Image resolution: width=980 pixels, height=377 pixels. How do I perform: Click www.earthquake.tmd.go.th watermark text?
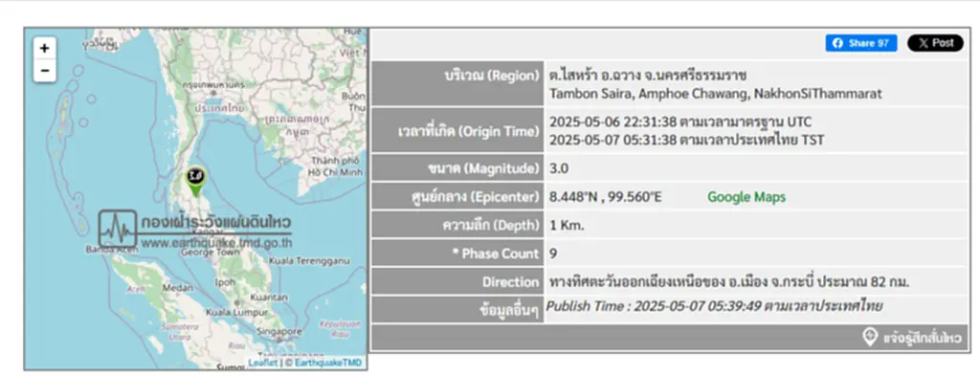216,243
